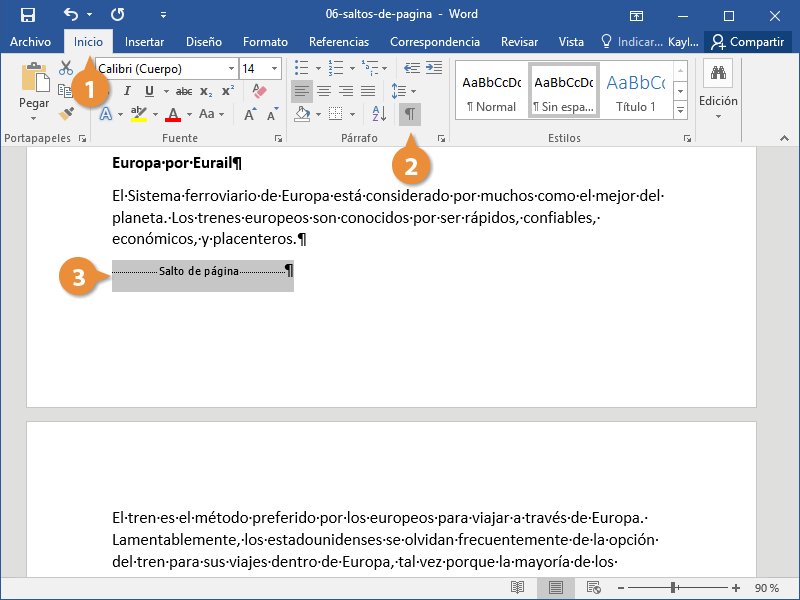This screenshot has height=600, width=800.
Task: Collapse the ribbon
Action: pyautogui.click(x=784, y=138)
